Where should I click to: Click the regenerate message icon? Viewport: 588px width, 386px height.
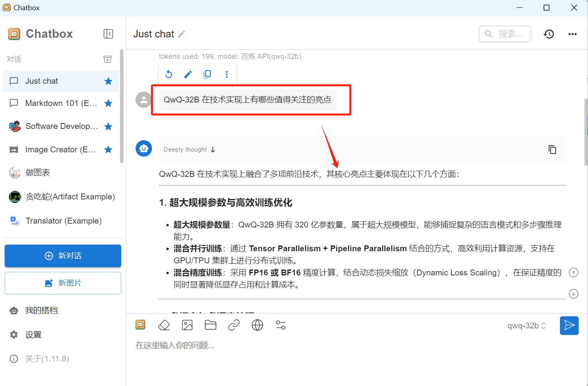tap(169, 74)
